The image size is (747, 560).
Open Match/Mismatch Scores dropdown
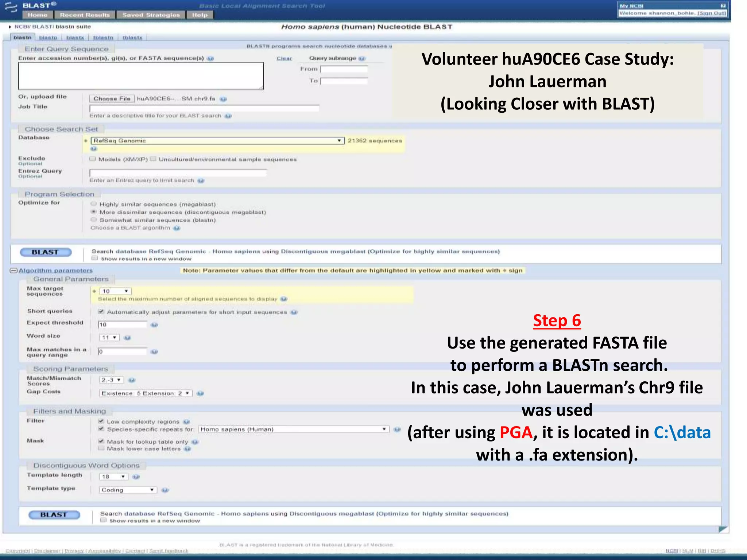coord(111,380)
